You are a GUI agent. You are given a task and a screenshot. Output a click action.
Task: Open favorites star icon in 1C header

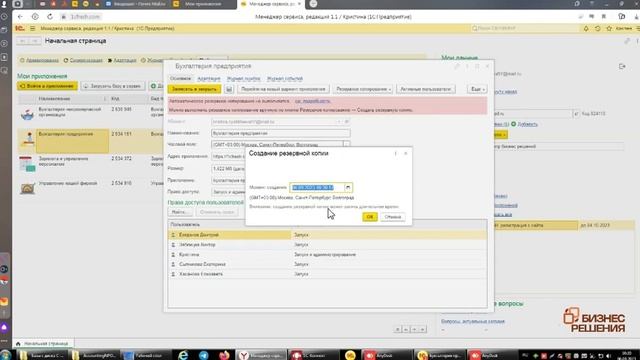point(609,28)
